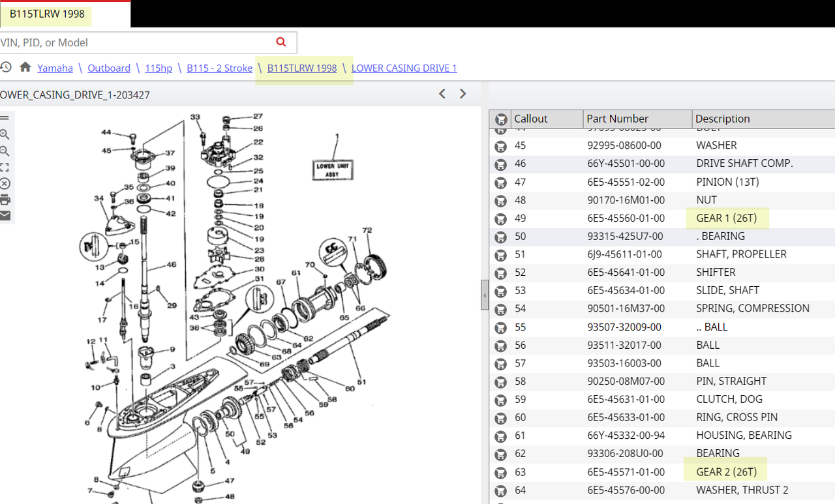Image resolution: width=835 pixels, height=504 pixels.
Task: Add SHIFTER row to cart
Action: tap(500, 273)
